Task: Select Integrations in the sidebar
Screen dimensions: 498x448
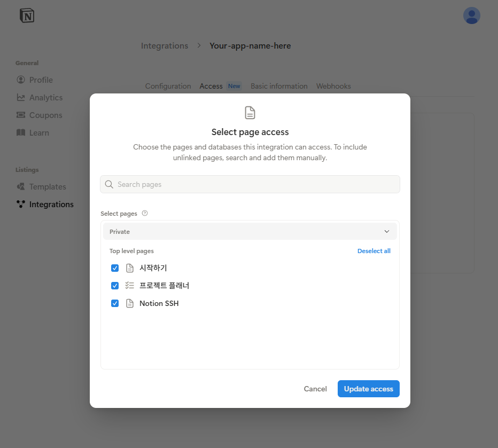Action: 51,204
